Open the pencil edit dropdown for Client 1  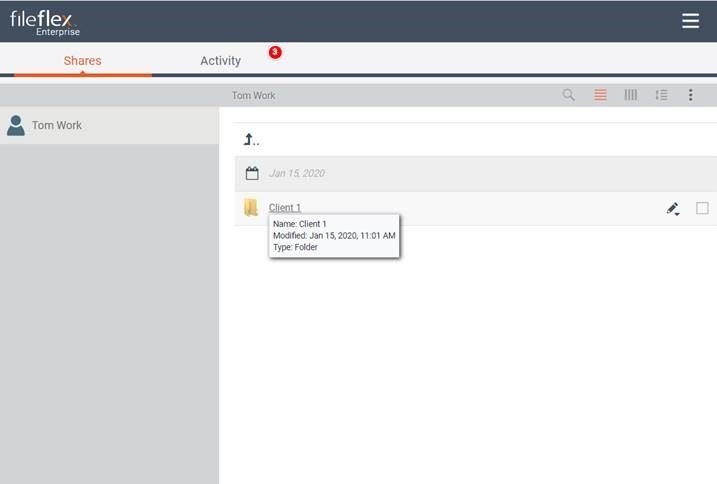click(673, 209)
